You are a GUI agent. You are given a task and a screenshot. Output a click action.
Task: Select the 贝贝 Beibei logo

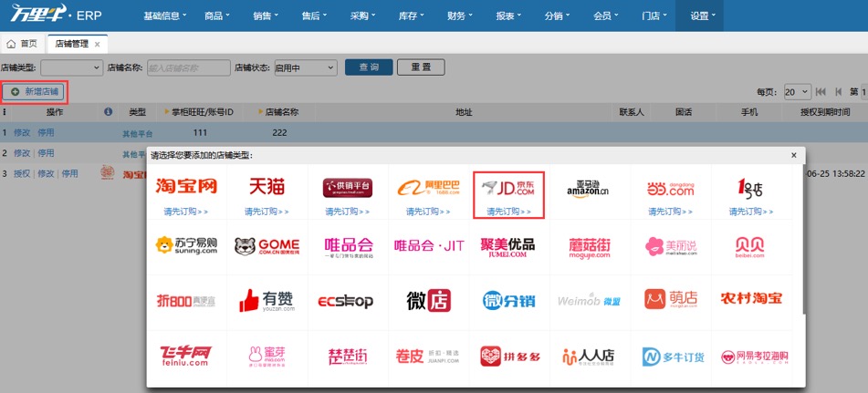[750, 246]
